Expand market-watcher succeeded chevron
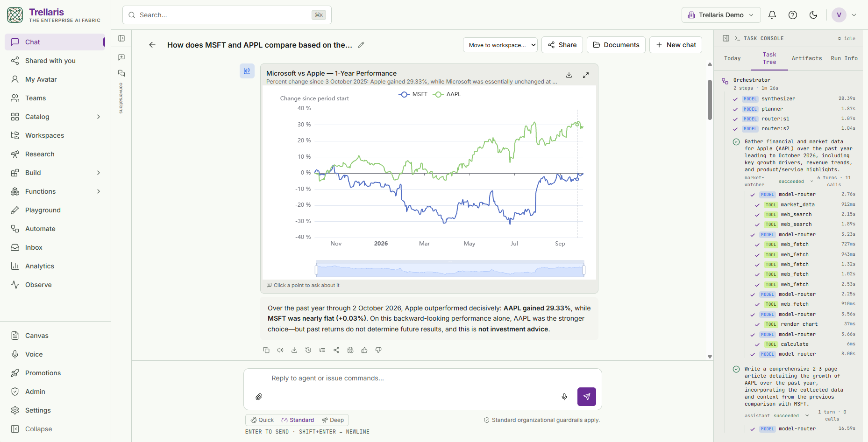The height and width of the screenshot is (442, 868). 811,181
